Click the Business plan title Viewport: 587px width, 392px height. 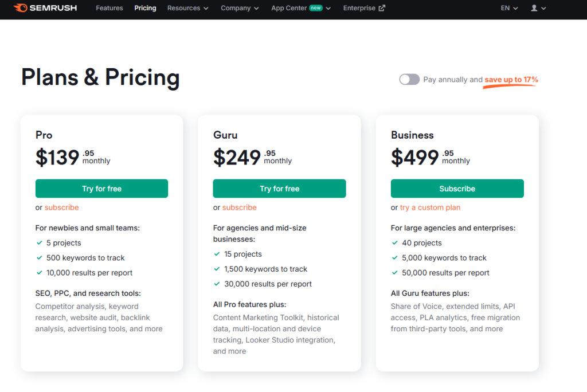412,135
